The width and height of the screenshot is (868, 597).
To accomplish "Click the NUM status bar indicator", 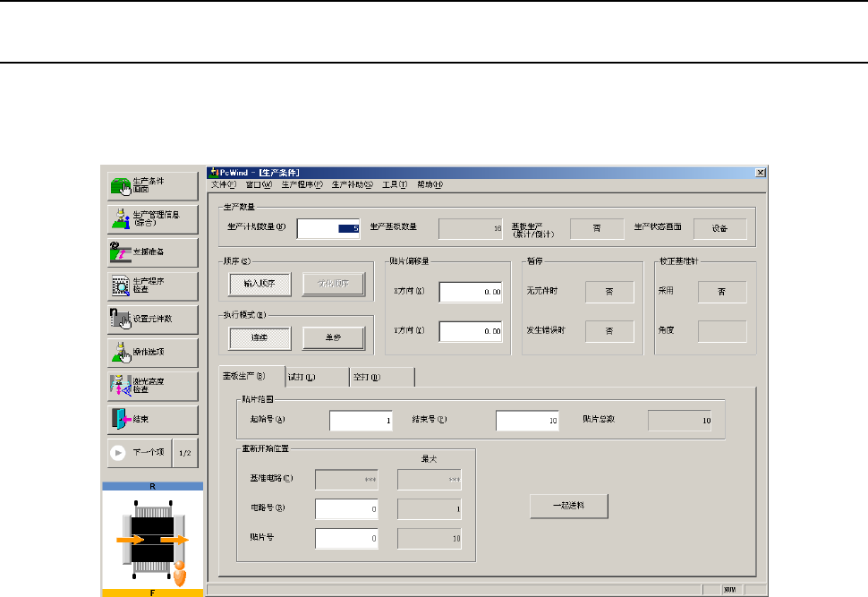I will pyautogui.click(x=730, y=590).
